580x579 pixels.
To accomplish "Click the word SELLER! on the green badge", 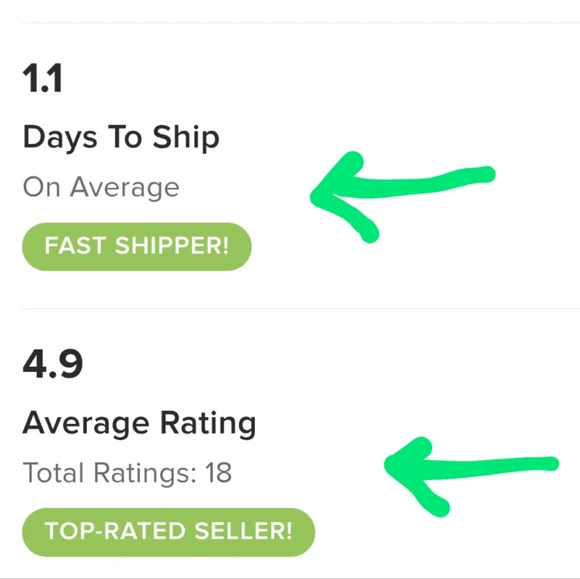I will 243,531.
